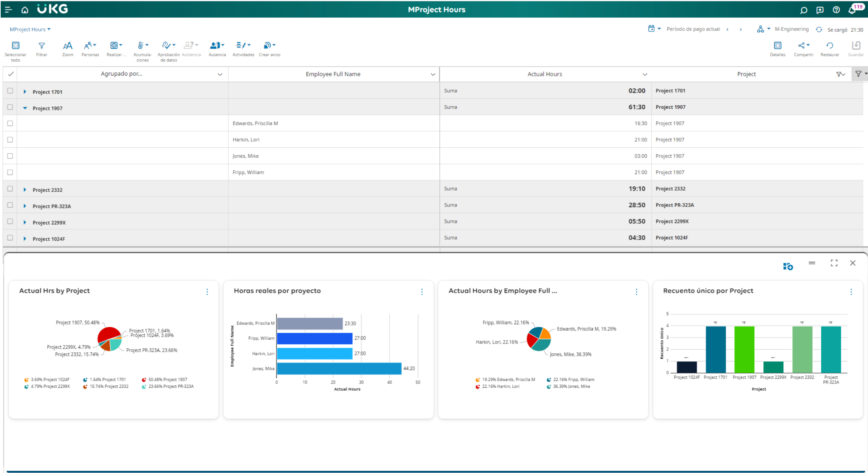Go to next pay period arrow
The width and height of the screenshot is (868, 473).
[741, 29]
